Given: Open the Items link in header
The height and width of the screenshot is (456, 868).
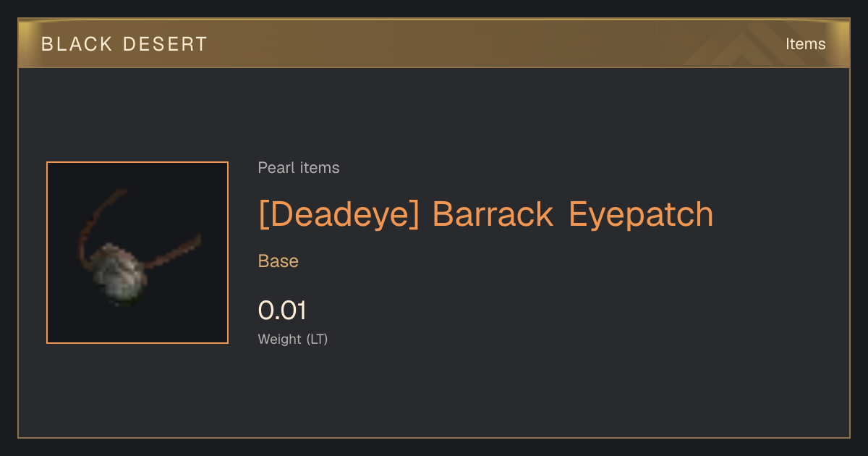Looking at the screenshot, I should click(x=805, y=44).
